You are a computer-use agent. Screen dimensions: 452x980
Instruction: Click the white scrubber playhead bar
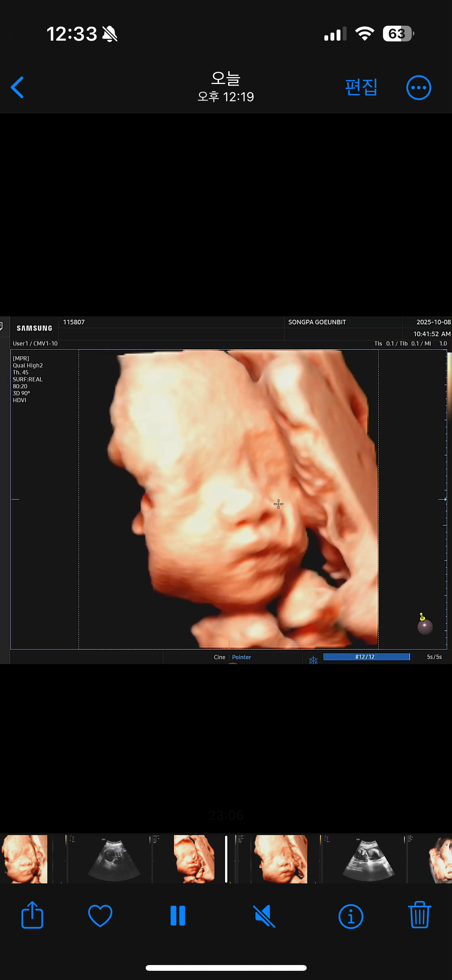[226, 859]
